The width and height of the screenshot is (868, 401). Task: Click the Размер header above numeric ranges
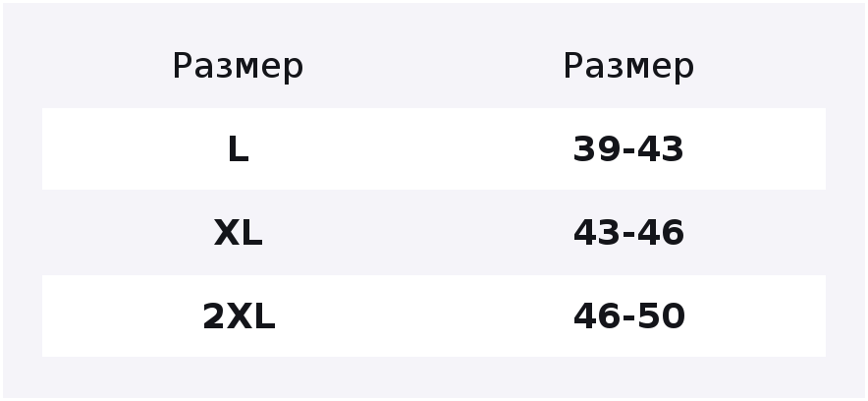628,67
